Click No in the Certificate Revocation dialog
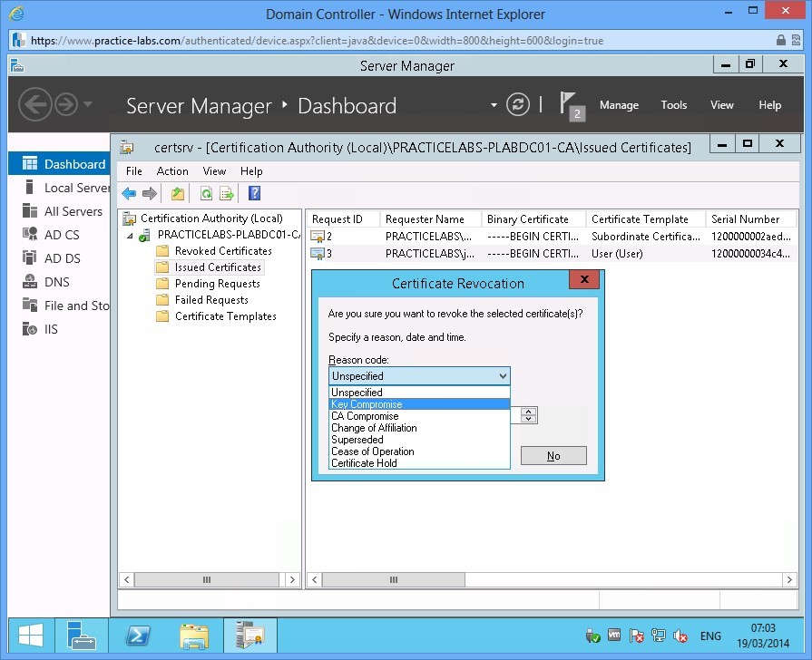The height and width of the screenshot is (660, 812). click(x=553, y=456)
